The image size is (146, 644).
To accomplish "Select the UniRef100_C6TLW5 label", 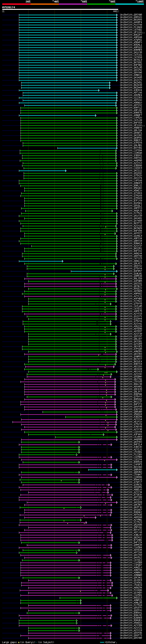I will click(131, 306).
